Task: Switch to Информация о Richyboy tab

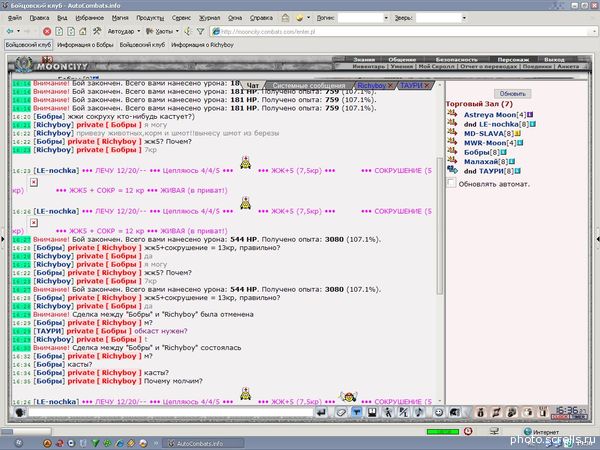Action: click(202, 45)
